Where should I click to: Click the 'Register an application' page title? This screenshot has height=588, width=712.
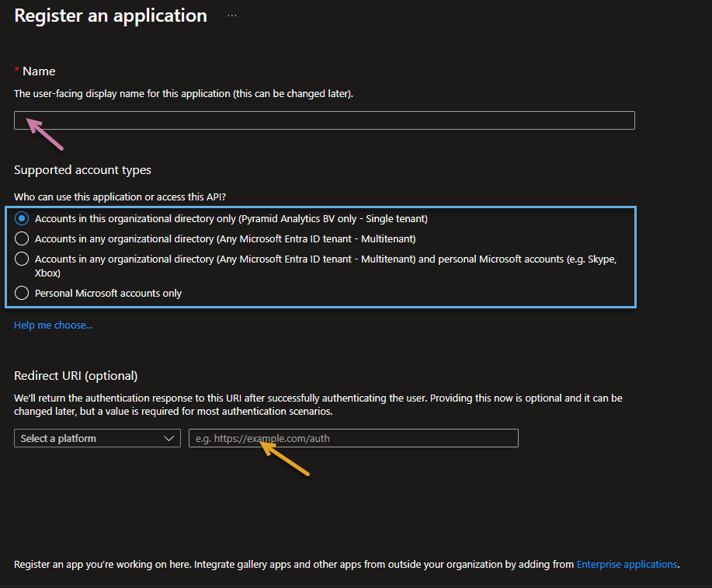pos(110,16)
